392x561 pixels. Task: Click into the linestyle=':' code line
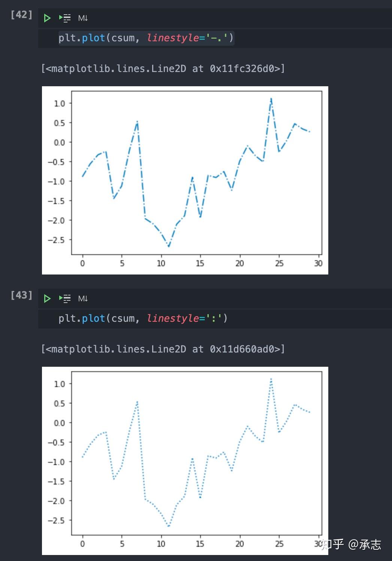(x=143, y=318)
